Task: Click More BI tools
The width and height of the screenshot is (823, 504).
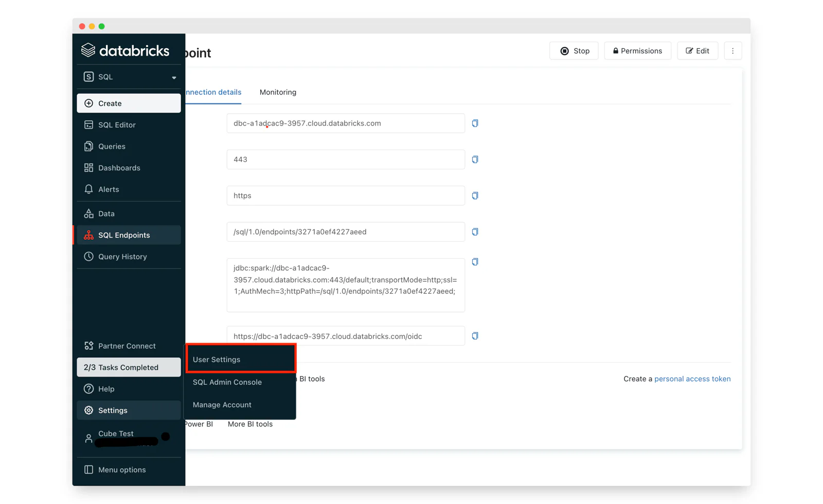Action: click(x=250, y=424)
